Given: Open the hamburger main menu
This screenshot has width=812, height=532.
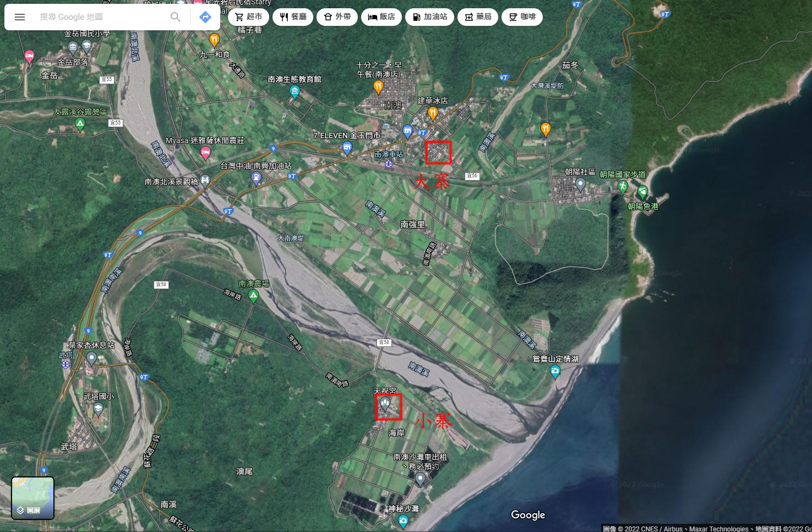Looking at the screenshot, I should 20,17.
